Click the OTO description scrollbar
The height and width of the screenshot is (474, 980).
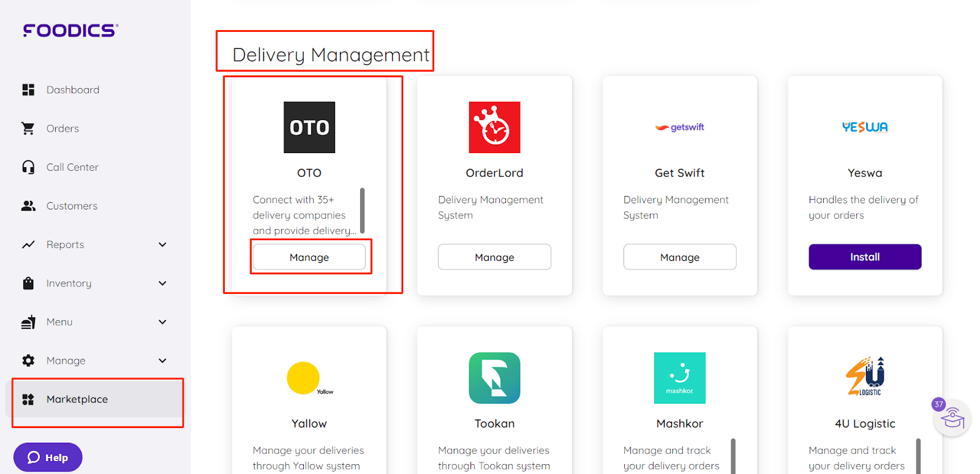tap(363, 211)
